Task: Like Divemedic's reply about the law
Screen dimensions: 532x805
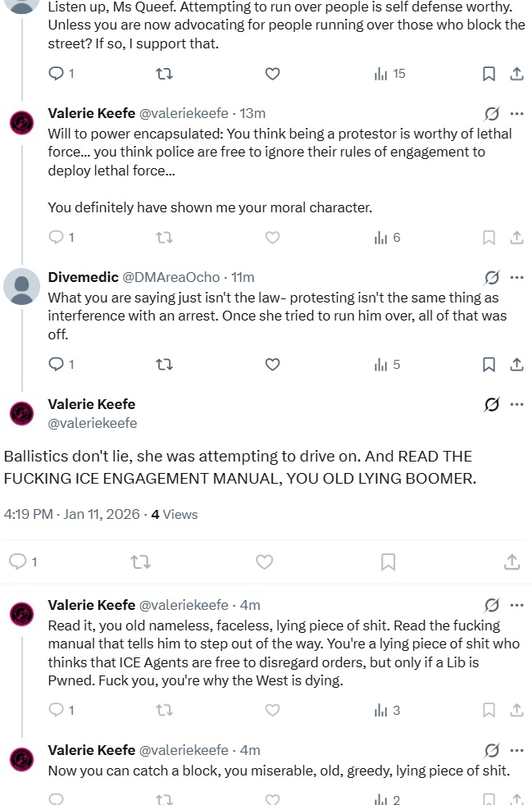Action: tap(273, 364)
